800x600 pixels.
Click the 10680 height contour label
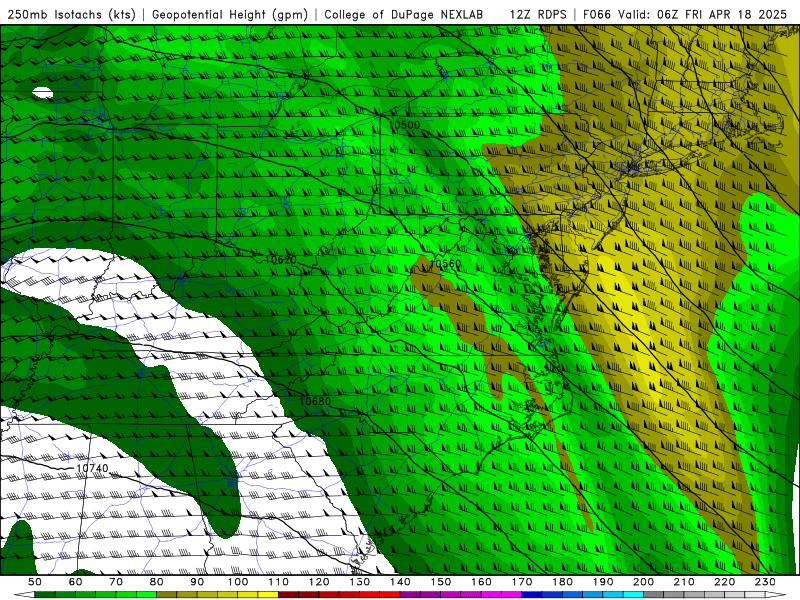315,401
